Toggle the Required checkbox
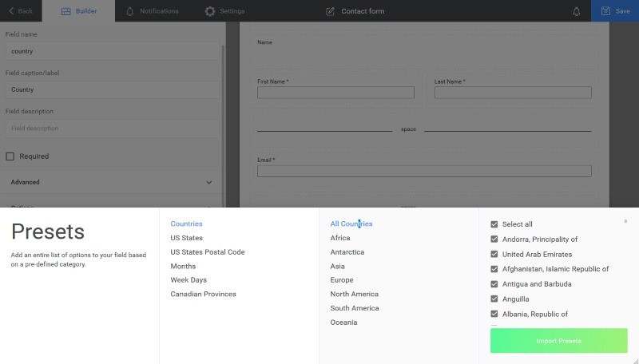Image resolution: width=639 pixels, height=364 pixels. coord(10,156)
